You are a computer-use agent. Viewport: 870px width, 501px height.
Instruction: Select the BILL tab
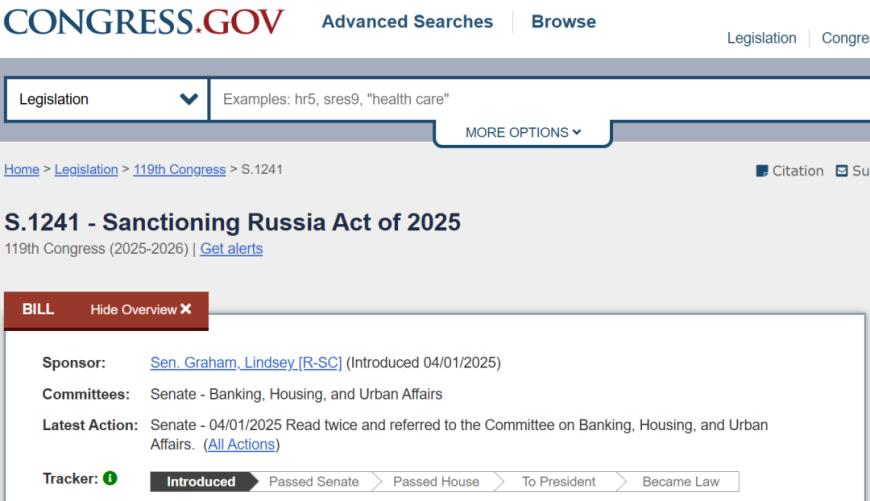click(38, 310)
